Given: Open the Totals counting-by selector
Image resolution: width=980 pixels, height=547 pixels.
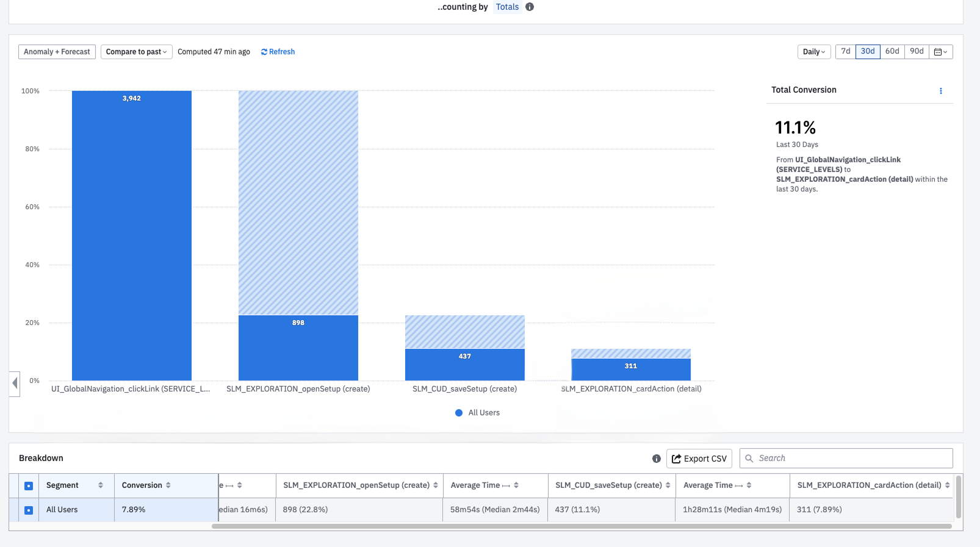Looking at the screenshot, I should [x=507, y=7].
